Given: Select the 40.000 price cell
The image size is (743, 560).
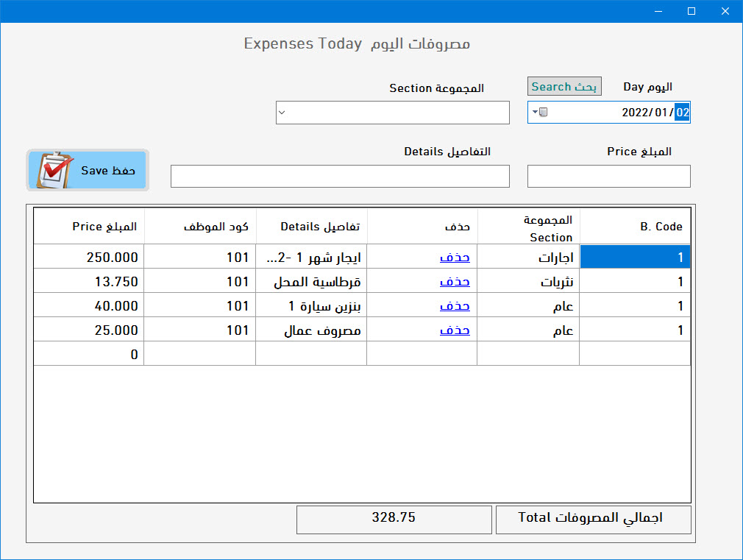Looking at the screenshot, I should click(89, 305).
